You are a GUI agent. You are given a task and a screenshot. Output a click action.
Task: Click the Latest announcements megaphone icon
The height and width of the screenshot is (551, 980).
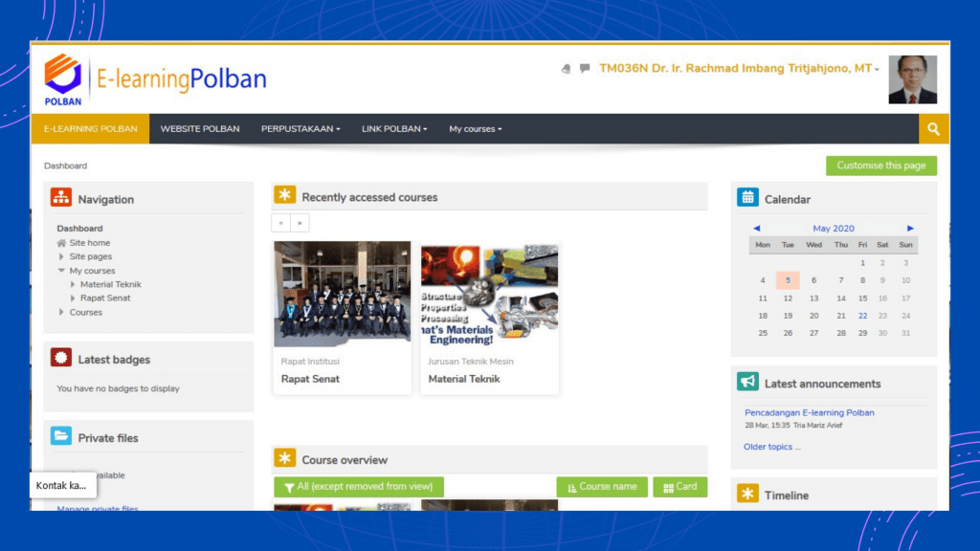coord(747,382)
